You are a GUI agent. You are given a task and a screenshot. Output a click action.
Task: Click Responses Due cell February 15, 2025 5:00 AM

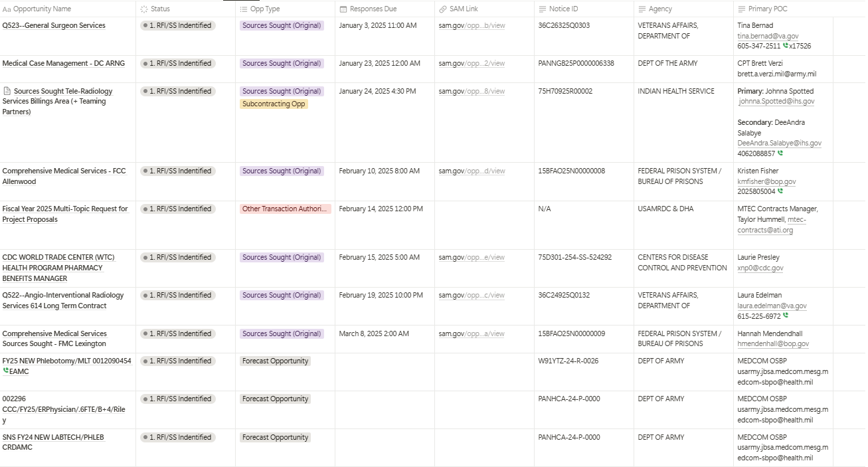379,257
